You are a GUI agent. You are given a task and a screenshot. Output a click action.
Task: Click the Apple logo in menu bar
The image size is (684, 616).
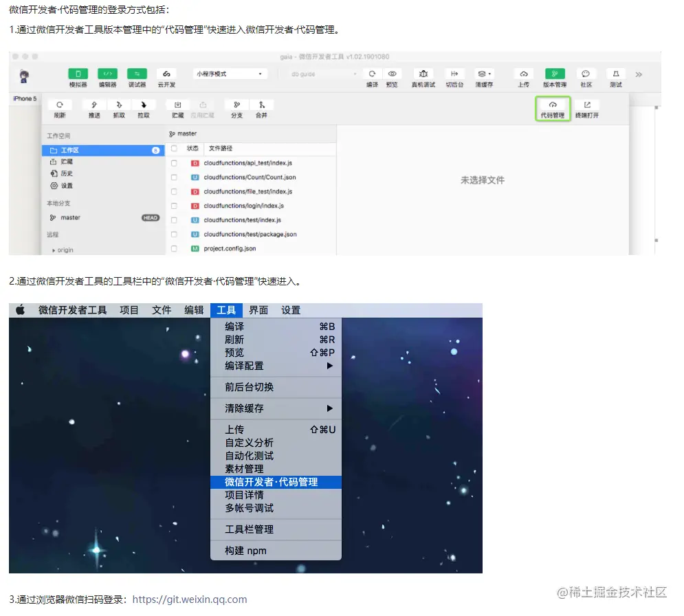point(20,310)
